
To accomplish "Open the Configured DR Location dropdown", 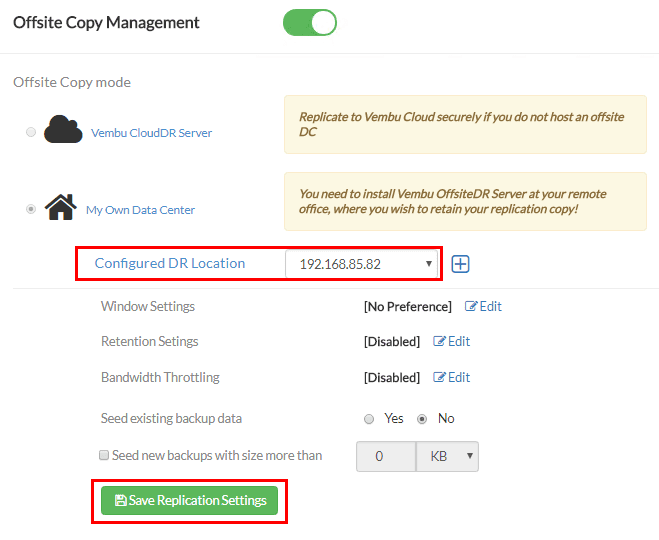I will (x=362, y=264).
